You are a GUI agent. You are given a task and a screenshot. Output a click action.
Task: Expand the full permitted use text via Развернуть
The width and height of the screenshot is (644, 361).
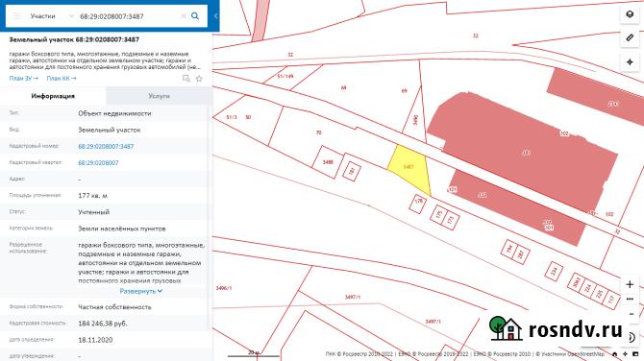[x=141, y=291]
